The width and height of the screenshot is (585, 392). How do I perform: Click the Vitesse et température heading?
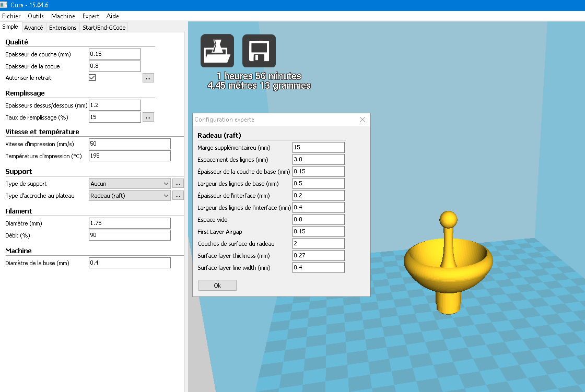pyautogui.click(x=42, y=132)
